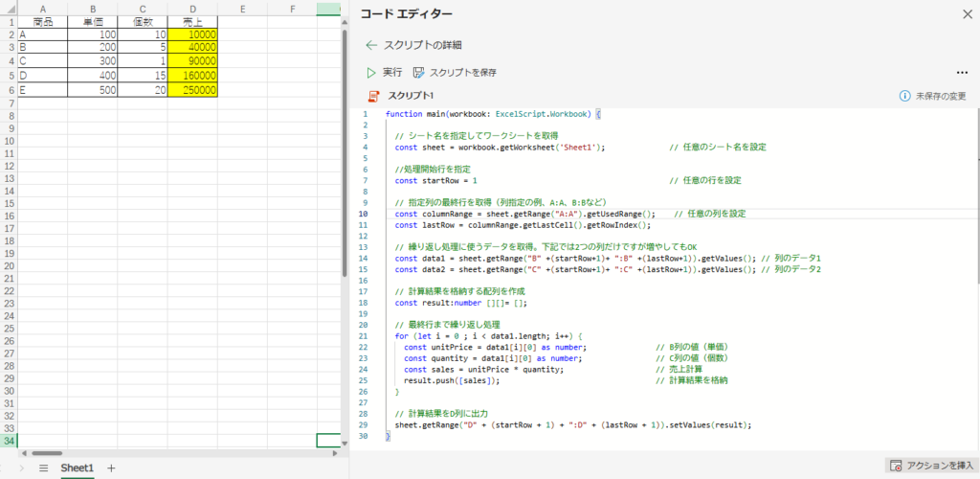Select column F header
The width and height of the screenshot is (980, 479).
[x=293, y=9]
